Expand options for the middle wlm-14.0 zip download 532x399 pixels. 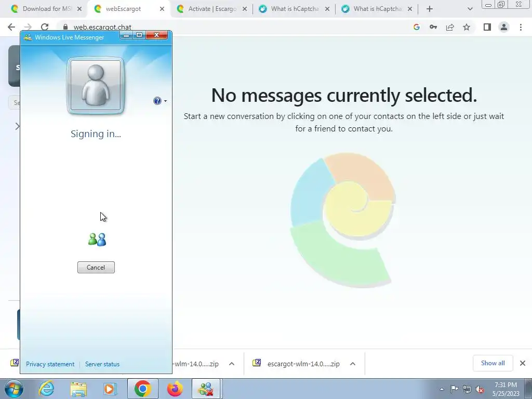click(x=232, y=364)
